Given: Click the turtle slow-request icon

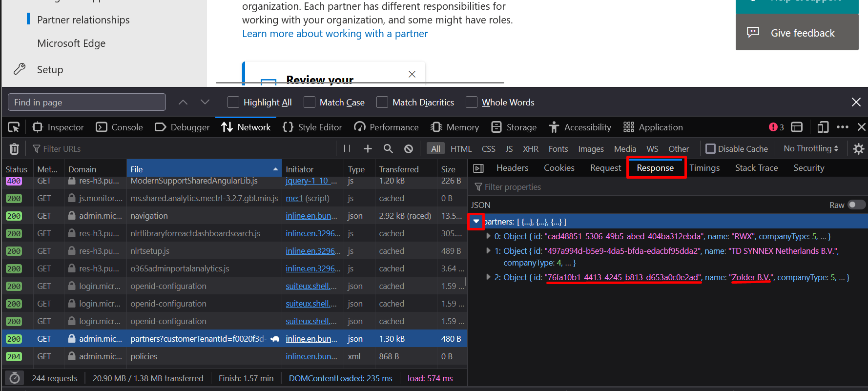Looking at the screenshot, I should (x=275, y=339).
